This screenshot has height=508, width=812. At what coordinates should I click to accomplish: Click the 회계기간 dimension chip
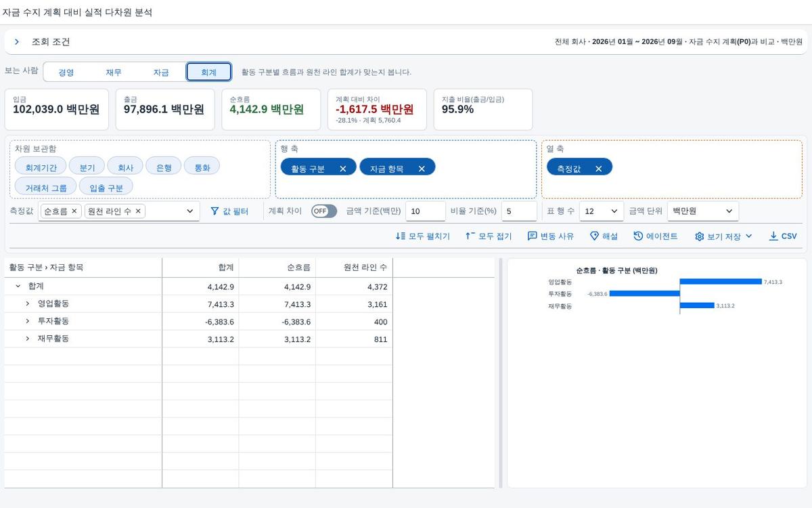pos(41,167)
